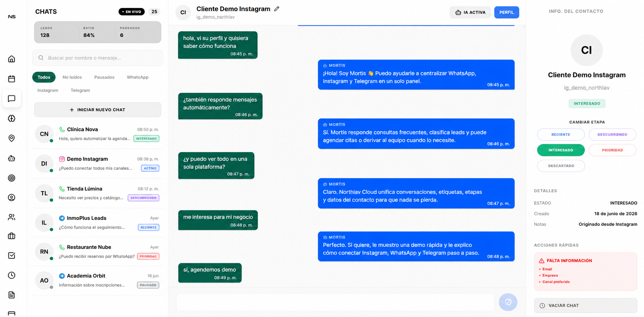
Task: Show only Telegram chats
Action: click(80, 90)
